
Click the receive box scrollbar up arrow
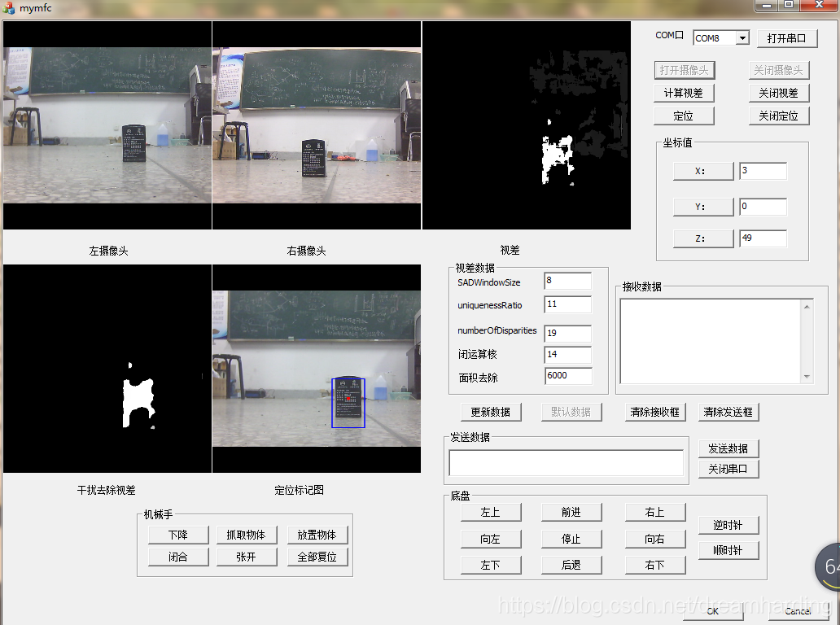[807, 306]
